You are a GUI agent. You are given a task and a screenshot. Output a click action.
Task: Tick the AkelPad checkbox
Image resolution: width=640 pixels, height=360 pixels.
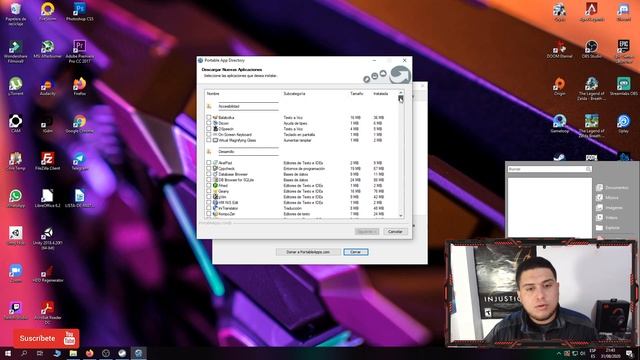click(x=209, y=163)
